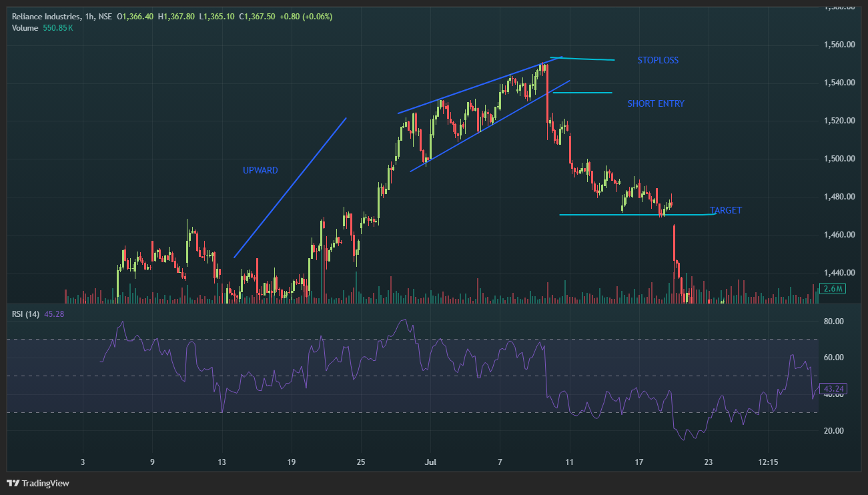Click the 550.85K volume value
Viewport: 868px width, 495px height.
pos(59,27)
